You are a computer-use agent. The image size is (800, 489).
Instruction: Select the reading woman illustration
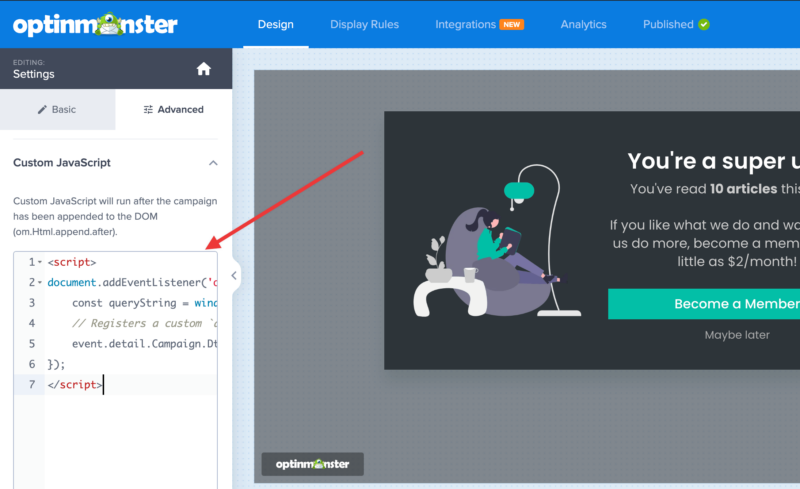[497, 240]
